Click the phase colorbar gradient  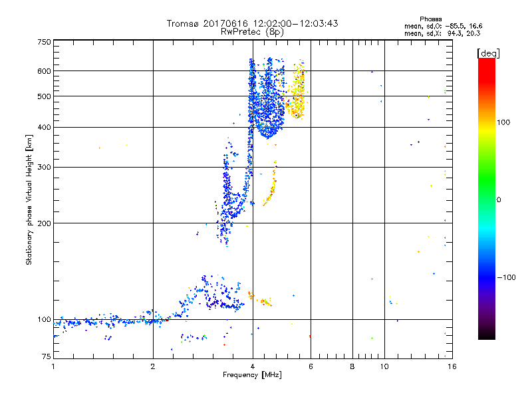(487, 199)
